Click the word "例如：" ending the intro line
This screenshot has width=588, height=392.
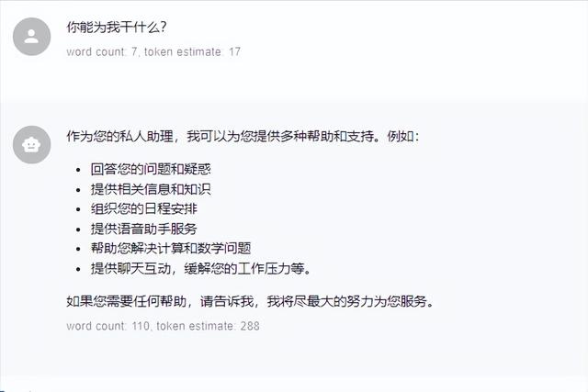[403, 136]
